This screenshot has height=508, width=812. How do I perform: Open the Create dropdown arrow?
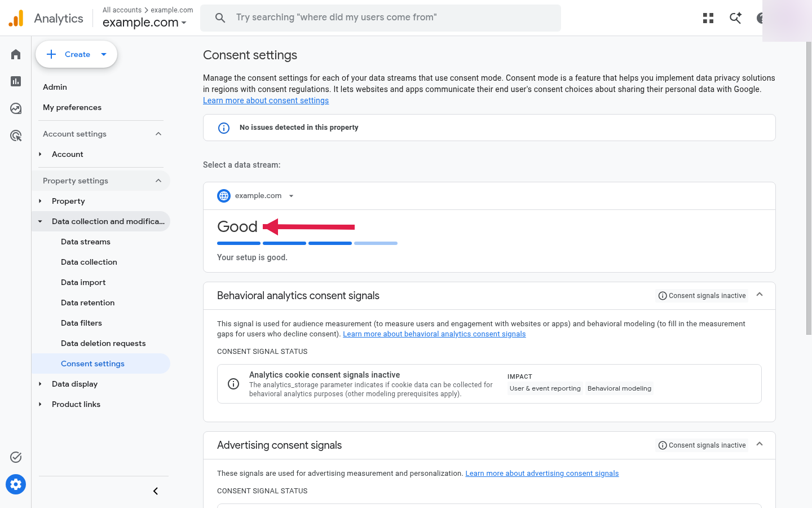click(104, 54)
